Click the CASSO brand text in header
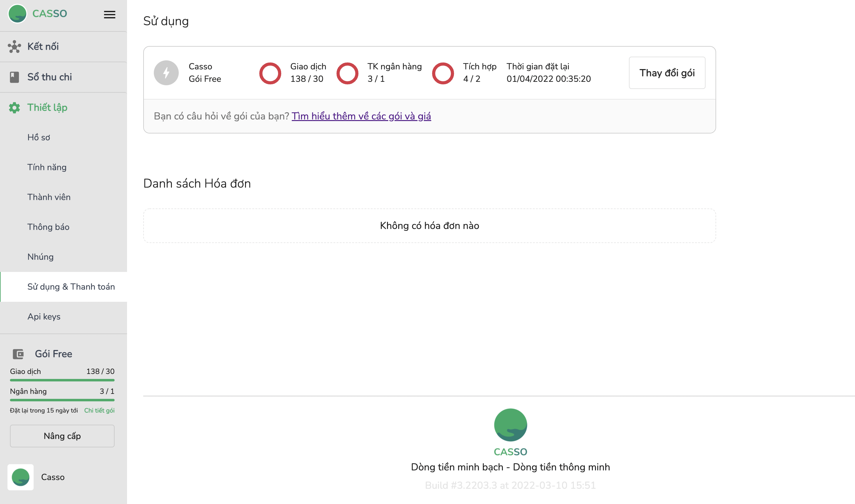 50,14
